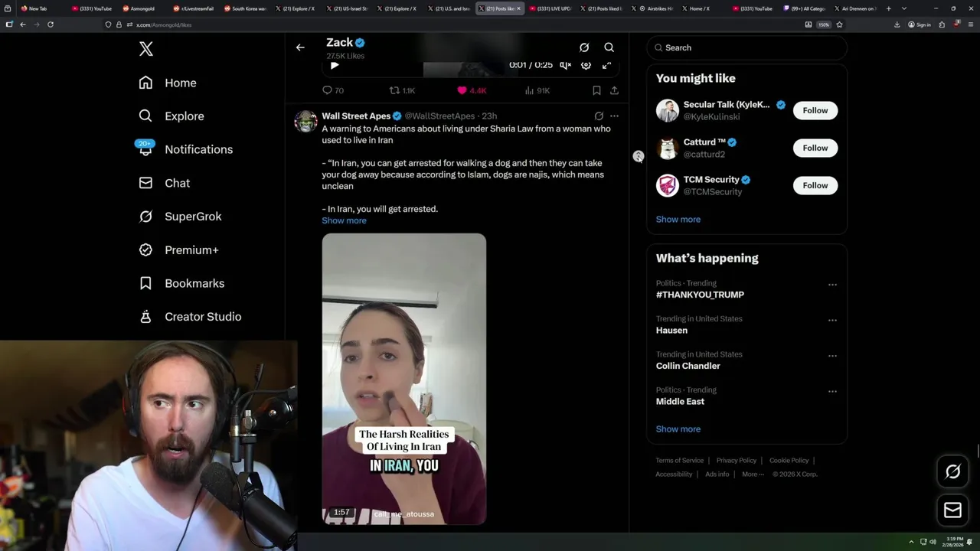Open the Collin Chandler trend
Image resolution: width=980 pixels, height=551 pixels.
click(688, 366)
